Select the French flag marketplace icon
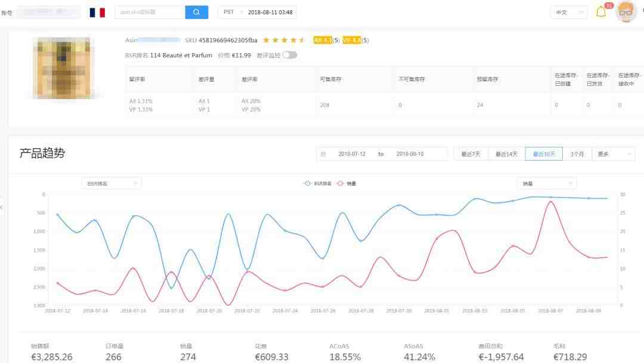Viewport: 644px width, 363px height. coord(97,13)
